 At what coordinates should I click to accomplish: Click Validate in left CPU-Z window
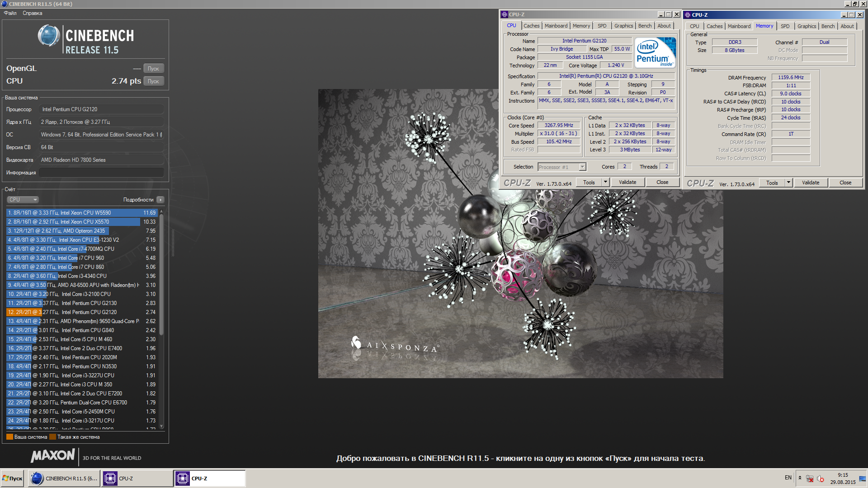coord(627,182)
